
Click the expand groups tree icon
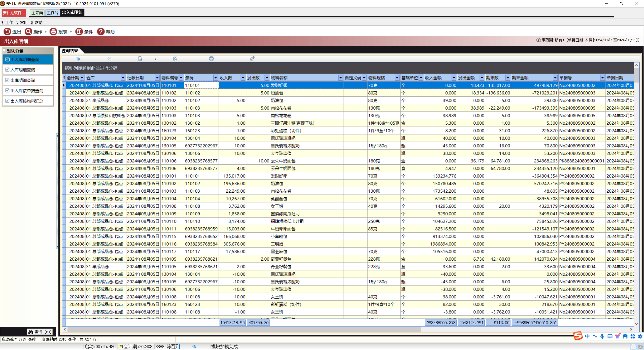(78, 59)
